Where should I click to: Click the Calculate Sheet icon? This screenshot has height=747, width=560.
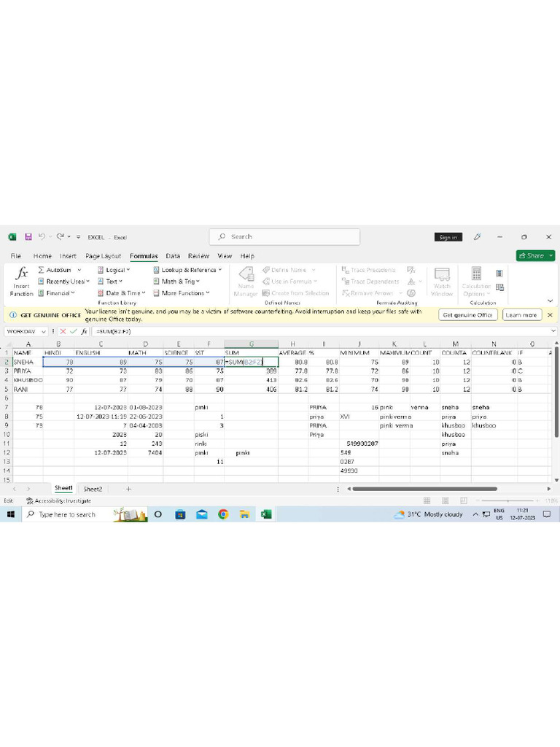point(499,287)
